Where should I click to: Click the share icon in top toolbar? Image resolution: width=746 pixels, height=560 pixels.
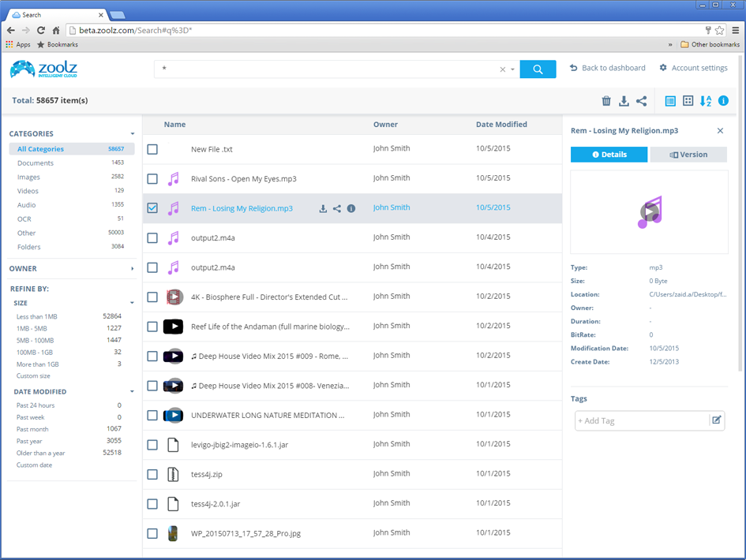tap(641, 101)
